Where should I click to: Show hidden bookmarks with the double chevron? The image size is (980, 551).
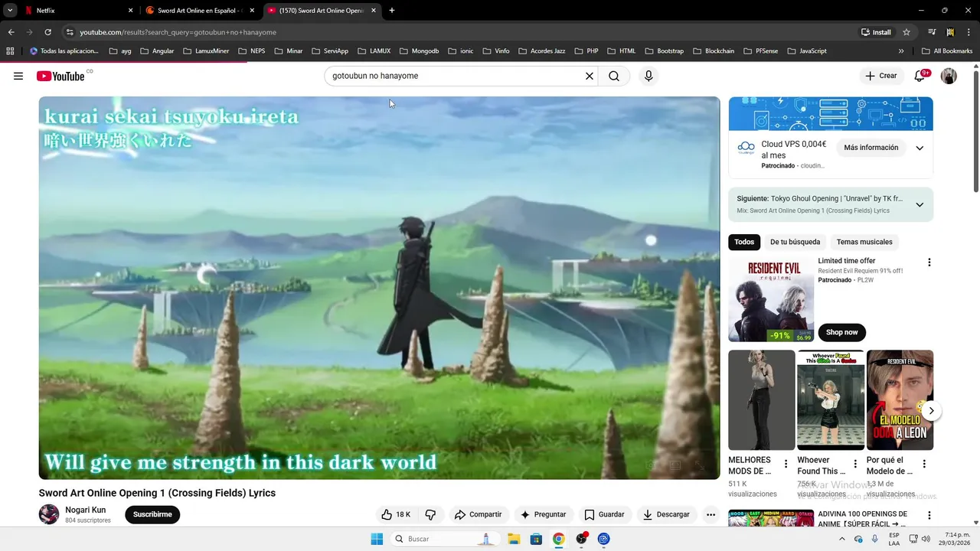tap(901, 51)
